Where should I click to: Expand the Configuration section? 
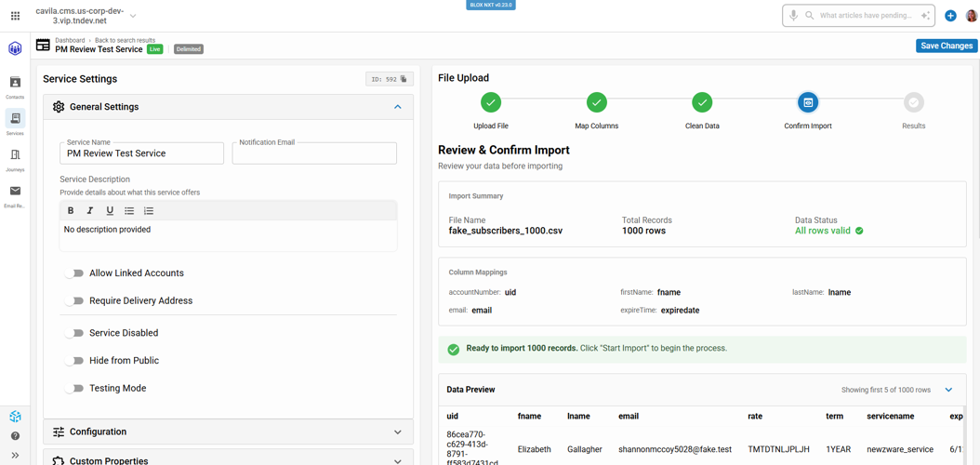point(397,432)
